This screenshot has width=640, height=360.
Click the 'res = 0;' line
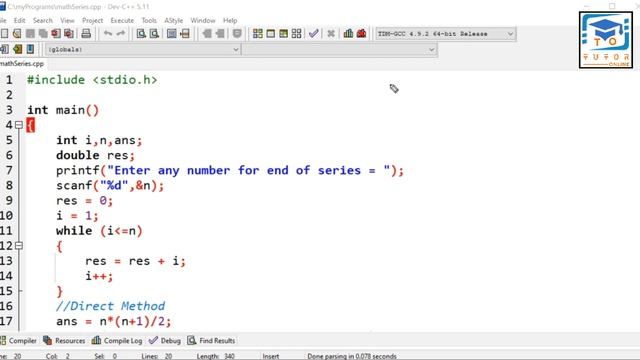point(84,200)
